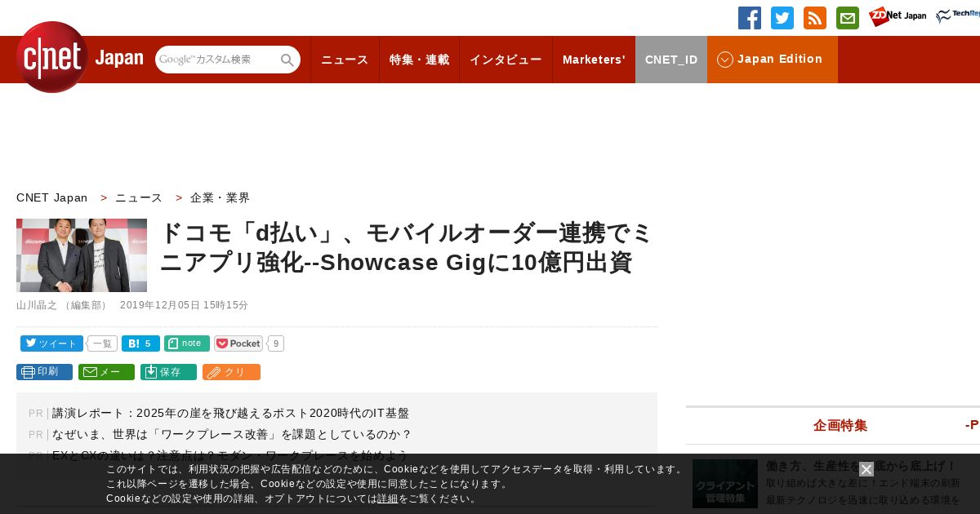The image size is (980, 514).
Task: Select the 企画特集 tab
Action: (x=840, y=425)
